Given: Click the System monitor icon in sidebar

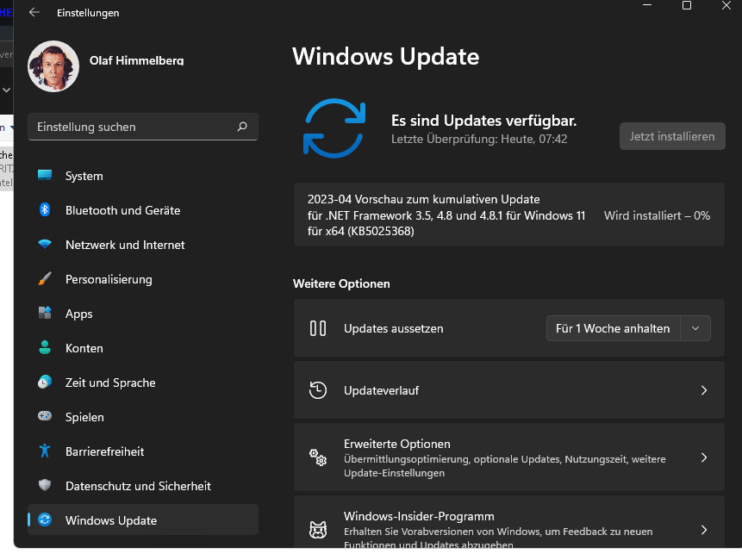Looking at the screenshot, I should pyautogui.click(x=45, y=176).
